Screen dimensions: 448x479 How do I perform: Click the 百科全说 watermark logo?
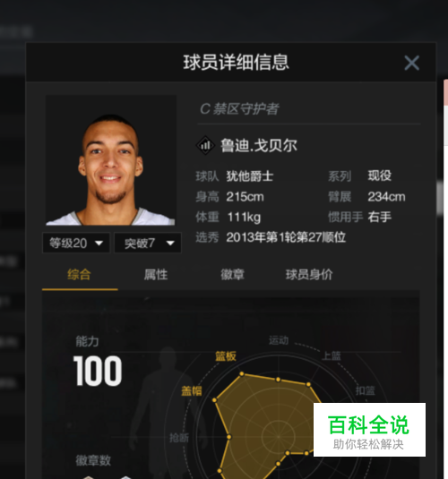coord(369,430)
